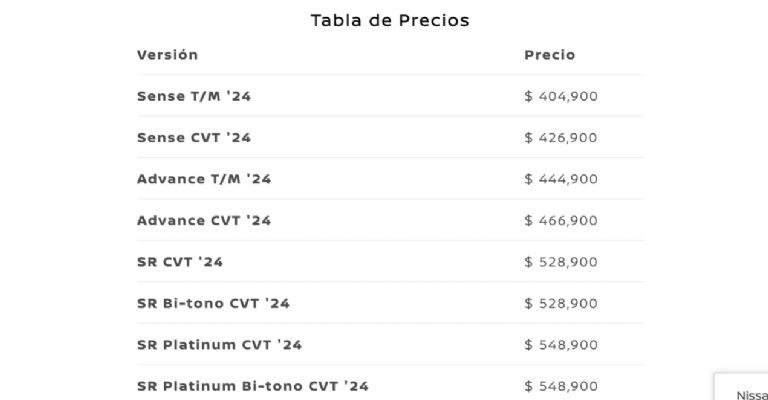768x400 pixels.
Task: Click the SR Bi-tono CVT '24 price value
Action: pos(561,303)
